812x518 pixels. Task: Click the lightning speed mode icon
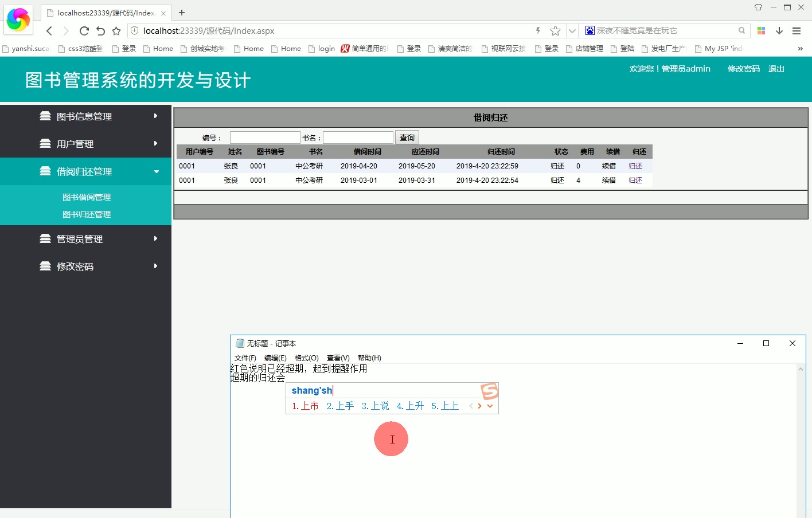click(538, 30)
